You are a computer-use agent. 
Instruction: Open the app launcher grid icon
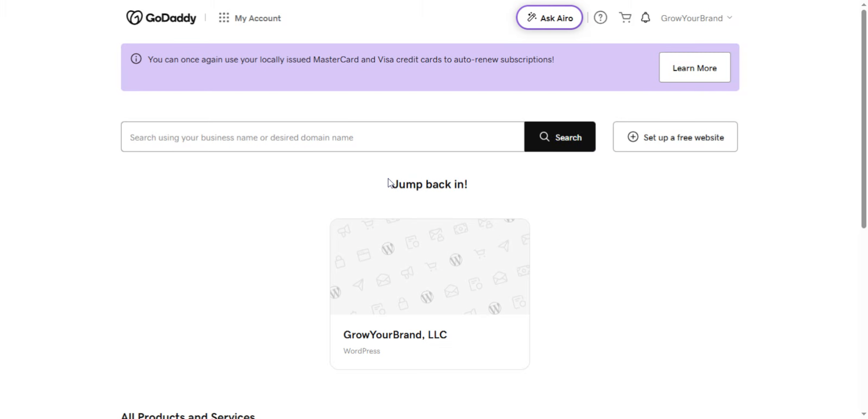click(224, 18)
